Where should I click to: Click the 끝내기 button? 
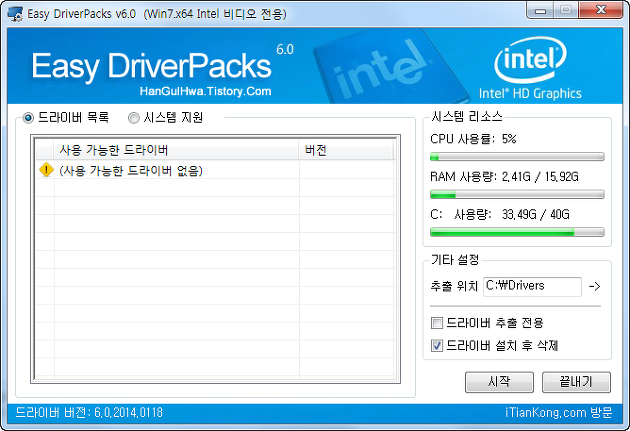tap(576, 382)
